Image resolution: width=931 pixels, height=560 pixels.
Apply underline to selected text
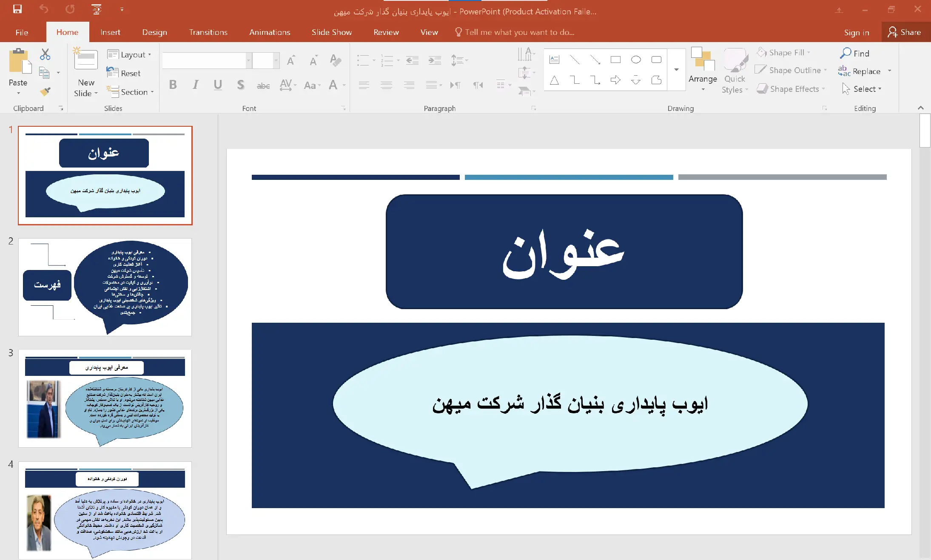pos(217,85)
